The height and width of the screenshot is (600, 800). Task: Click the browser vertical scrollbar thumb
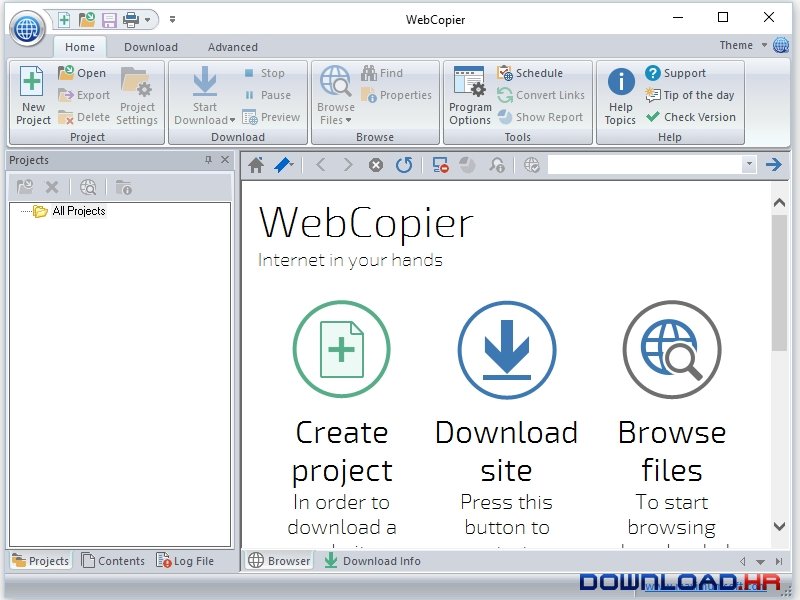779,282
